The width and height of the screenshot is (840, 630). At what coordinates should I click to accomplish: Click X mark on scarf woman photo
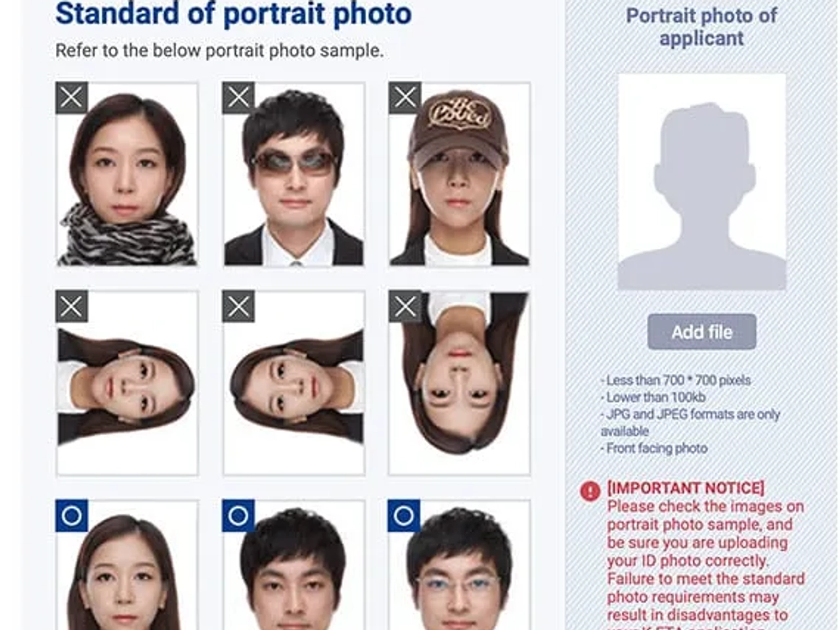pyautogui.click(x=72, y=98)
